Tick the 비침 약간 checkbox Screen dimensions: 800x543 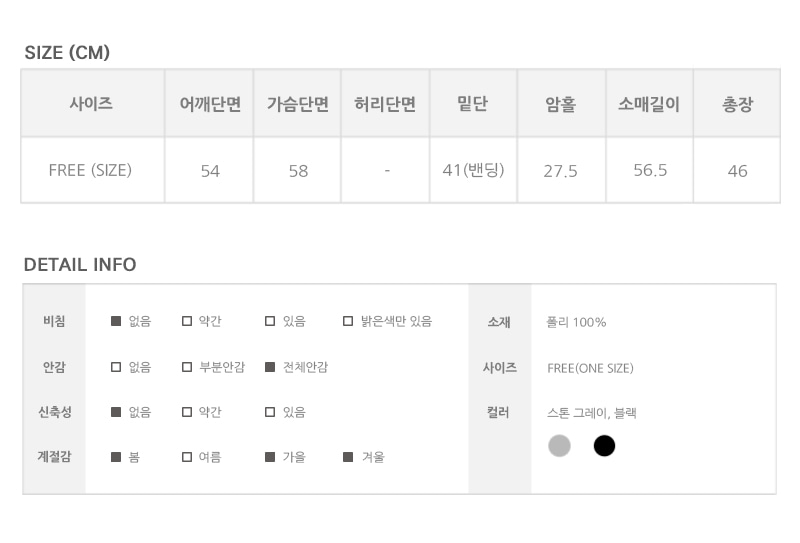point(187,321)
